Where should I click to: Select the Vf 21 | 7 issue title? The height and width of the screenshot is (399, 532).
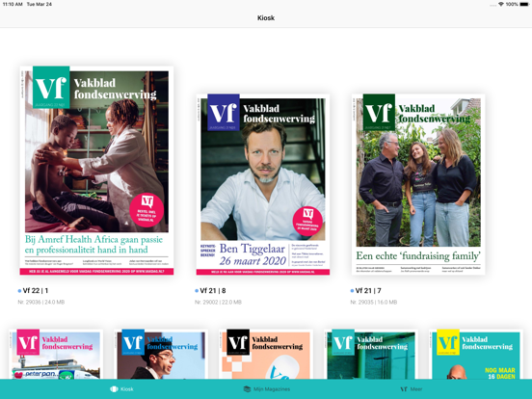pos(368,291)
